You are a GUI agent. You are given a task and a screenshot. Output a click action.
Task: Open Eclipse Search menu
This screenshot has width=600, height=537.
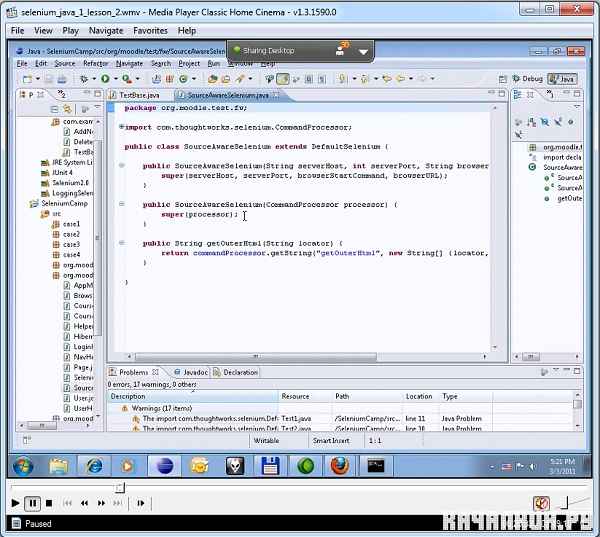(x=161, y=64)
